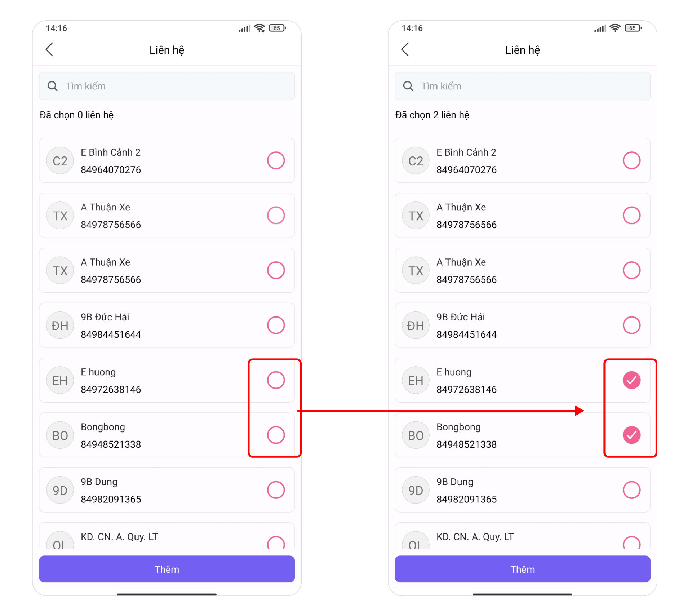Click the Thêm button on left screen

[167, 569]
